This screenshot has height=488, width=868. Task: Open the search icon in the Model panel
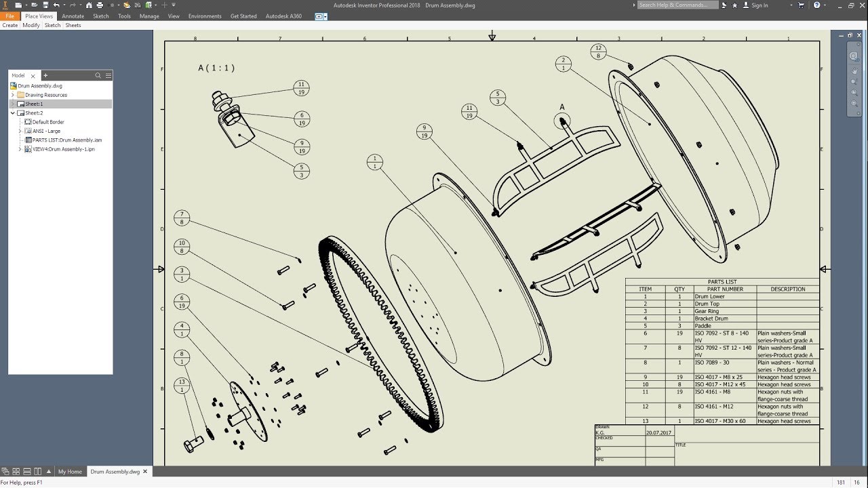[98, 75]
